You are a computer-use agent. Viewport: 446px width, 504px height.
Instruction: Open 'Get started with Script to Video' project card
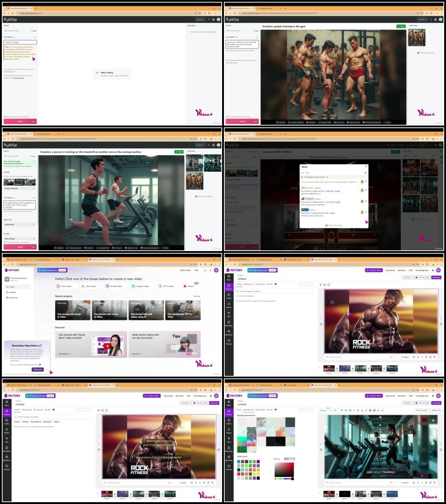click(x=73, y=310)
